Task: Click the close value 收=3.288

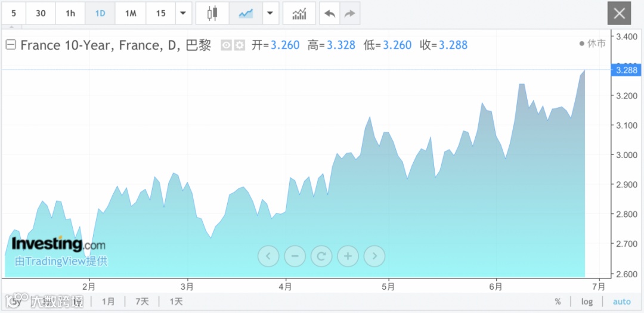Action: tap(444, 45)
